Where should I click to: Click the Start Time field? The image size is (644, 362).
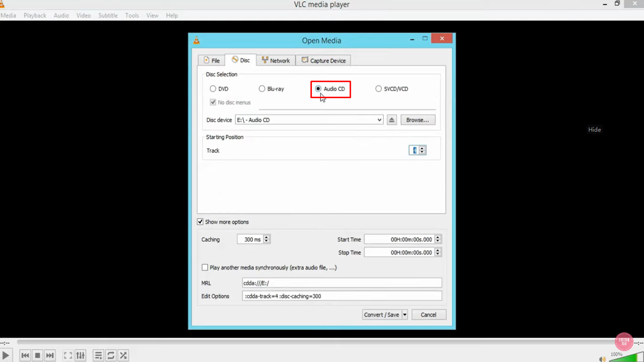pos(399,239)
